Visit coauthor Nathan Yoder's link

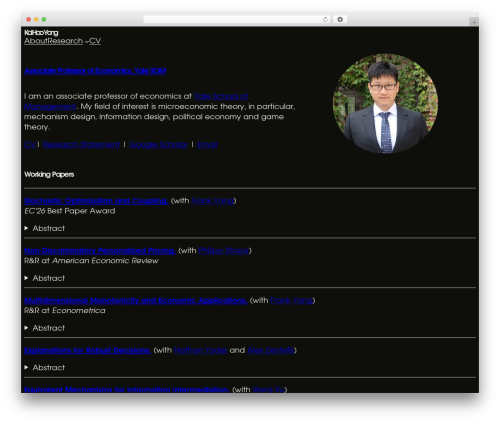pyautogui.click(x=200, y=350)
